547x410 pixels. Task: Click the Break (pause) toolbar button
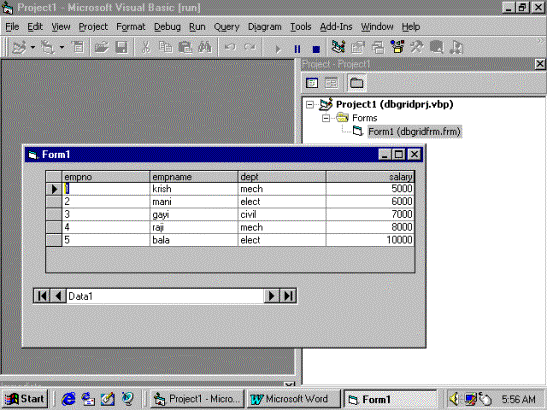coord(297,49)
